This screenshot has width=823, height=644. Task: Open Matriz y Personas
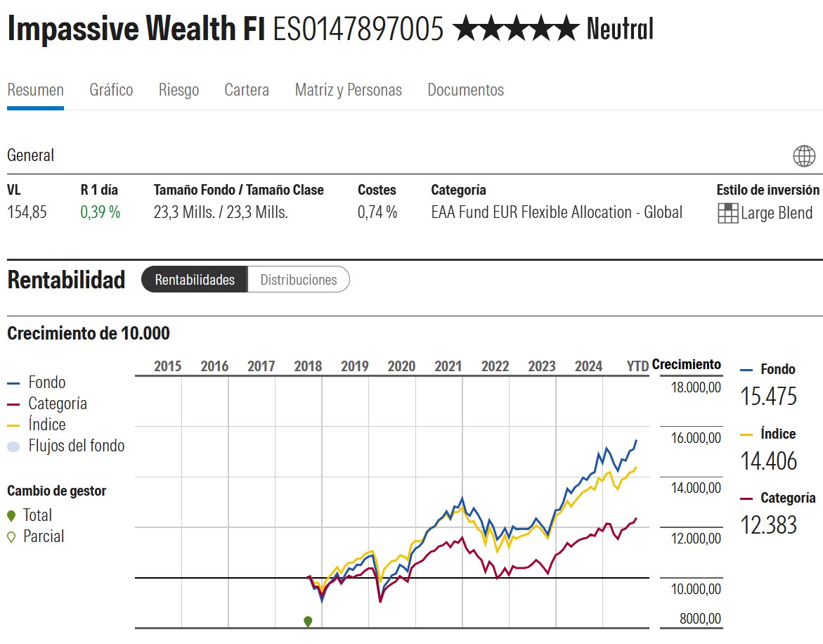click(x=348, y=90)
